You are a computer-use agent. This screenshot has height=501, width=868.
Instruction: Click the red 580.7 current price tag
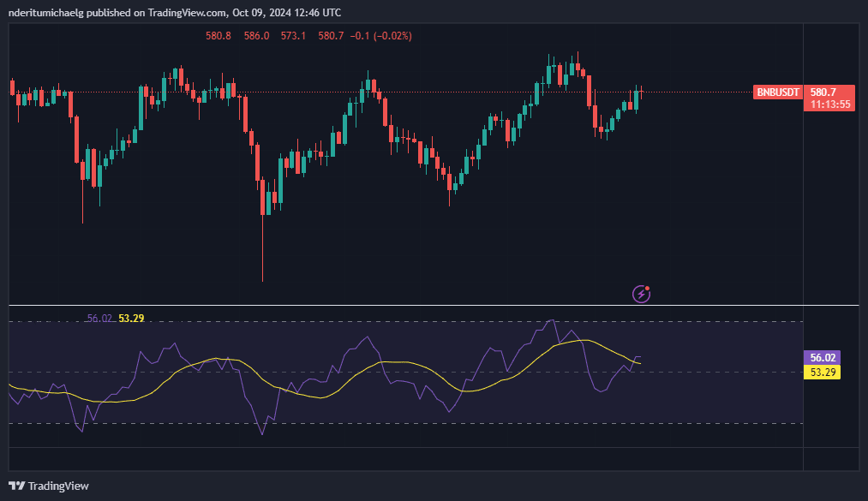(x=823, y=92)
